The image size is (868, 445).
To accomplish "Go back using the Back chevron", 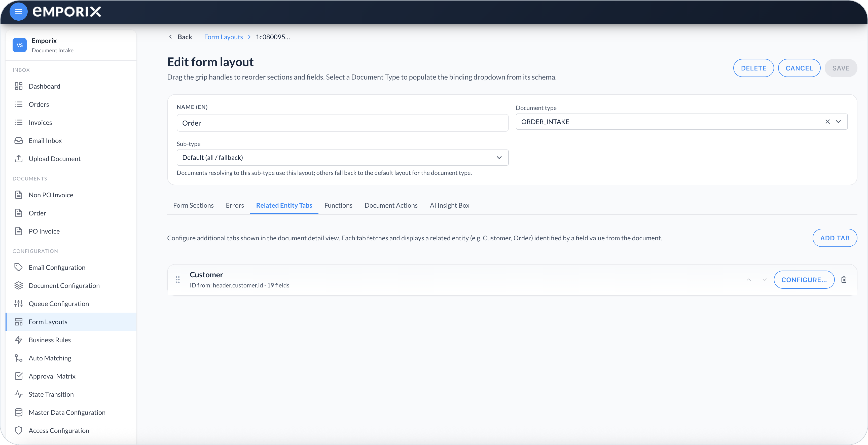I will pos(170,37).
